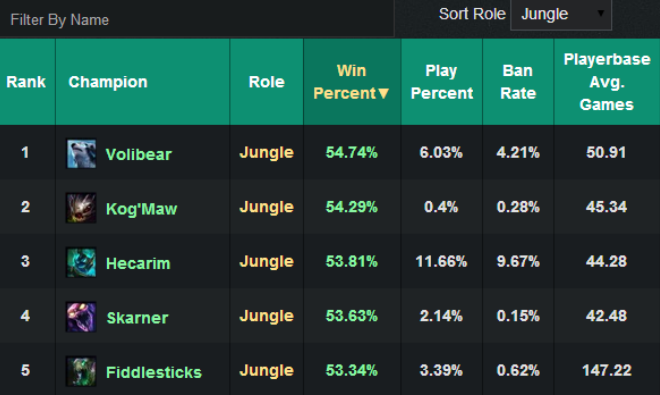Sort by Ban Rate column header
The height and width of the screenshot is (395, 660).
click(518, 82)
